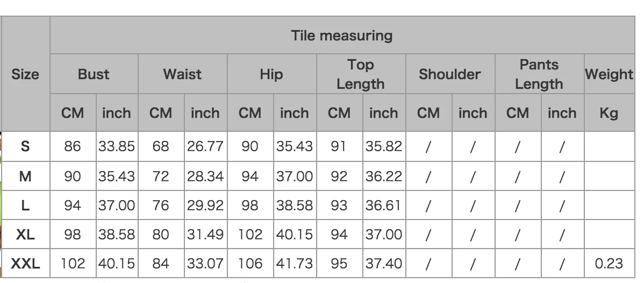
Task: Select the Pants Length column header
Action: tap(539, 74)
